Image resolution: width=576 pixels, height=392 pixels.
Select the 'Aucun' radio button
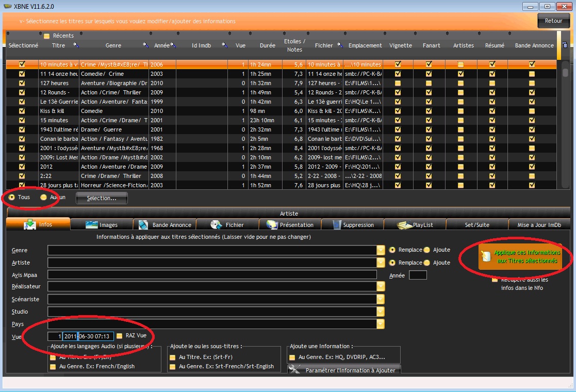(x=44, y=197)
